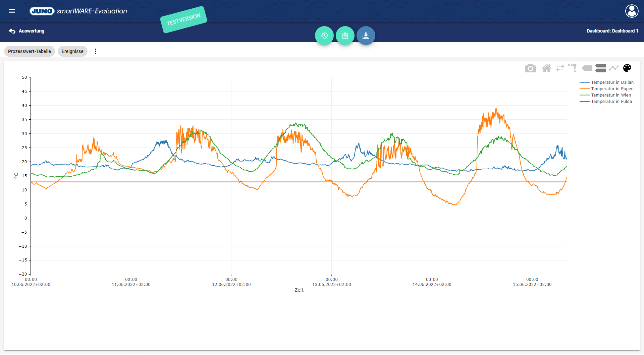The height and width of the screenshot is (355, 644).
Task: Open the hamburger navigation menu
Action: point(12,11)
